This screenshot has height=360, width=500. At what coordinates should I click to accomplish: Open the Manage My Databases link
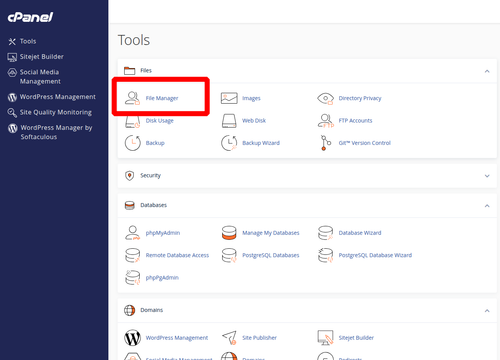click(271, 233)
